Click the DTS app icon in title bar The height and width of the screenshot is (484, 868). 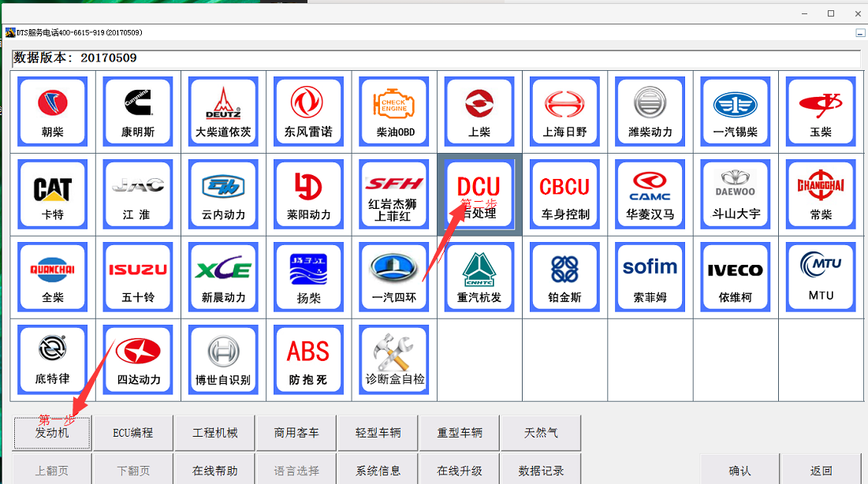coord(10,32)
